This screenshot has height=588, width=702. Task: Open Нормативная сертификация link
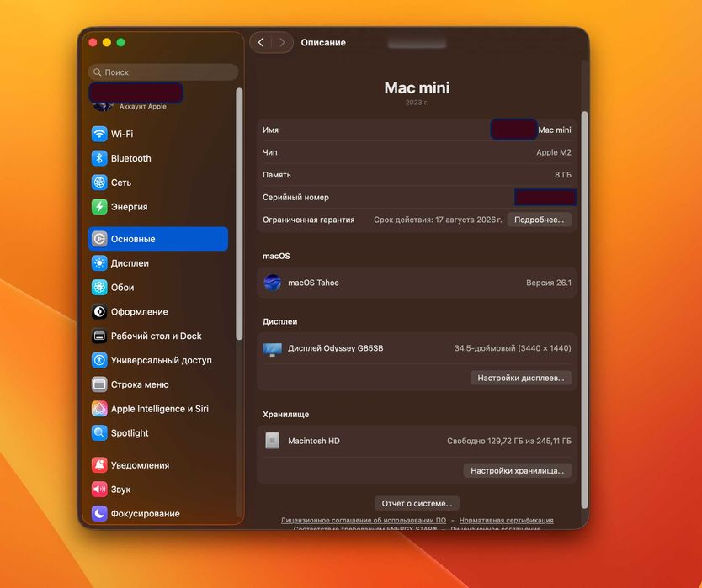point(507,520)
